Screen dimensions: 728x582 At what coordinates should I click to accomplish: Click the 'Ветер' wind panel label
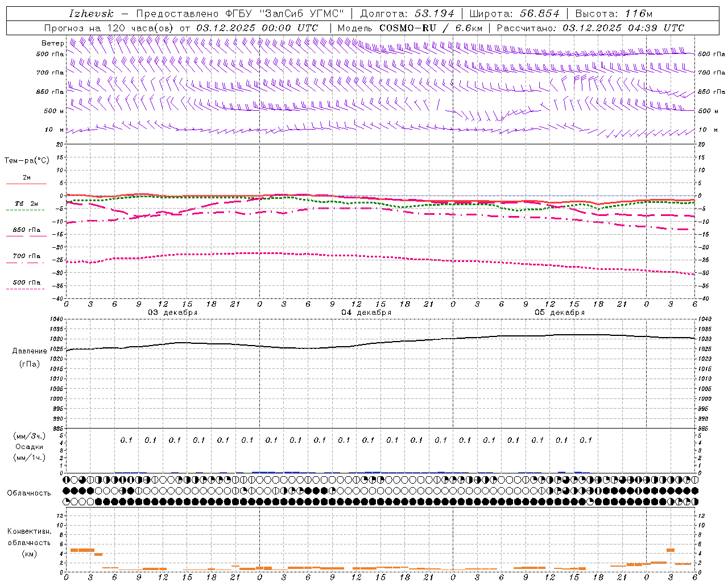click(53, 43)
